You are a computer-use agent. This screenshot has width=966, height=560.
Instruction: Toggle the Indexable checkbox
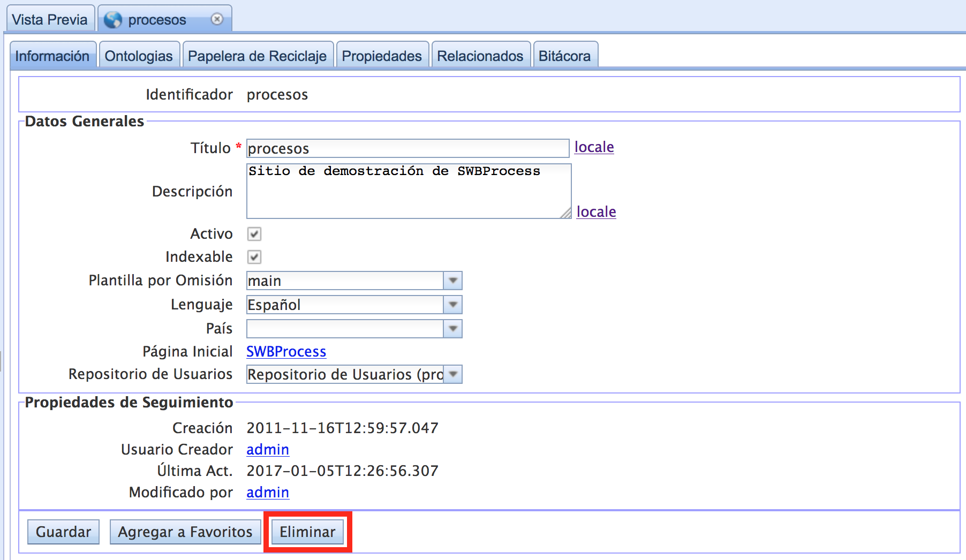[254, 257]
